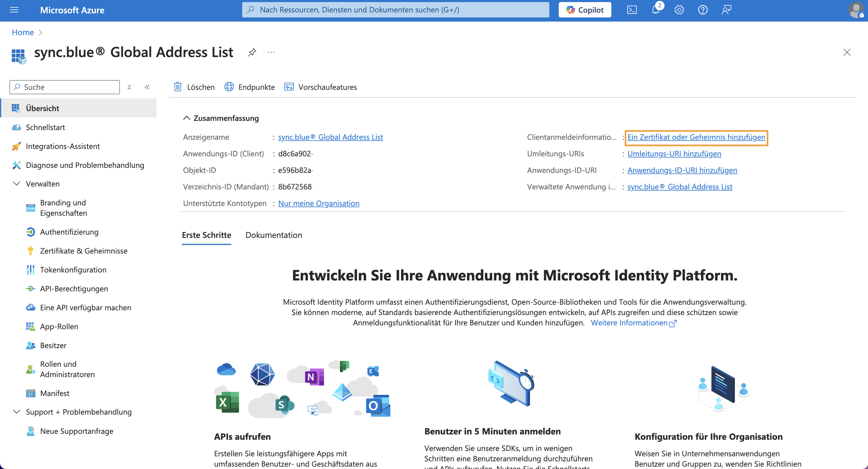Open the Nur meine Organisation link
This screenshot has height=469, width=868.
pyautogui.click(x=318, y=203)
